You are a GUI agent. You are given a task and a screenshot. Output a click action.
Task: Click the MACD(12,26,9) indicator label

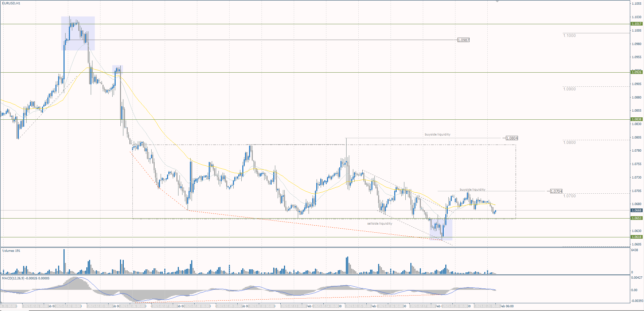tap(26, 278)
